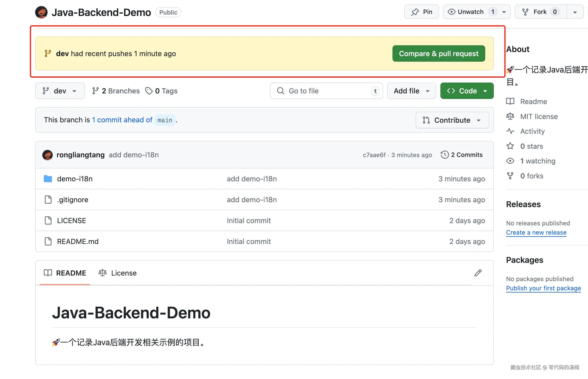Screen dimensions: 588x379
Task: Open the Activity pulse icon
Action: click(510, 131)
